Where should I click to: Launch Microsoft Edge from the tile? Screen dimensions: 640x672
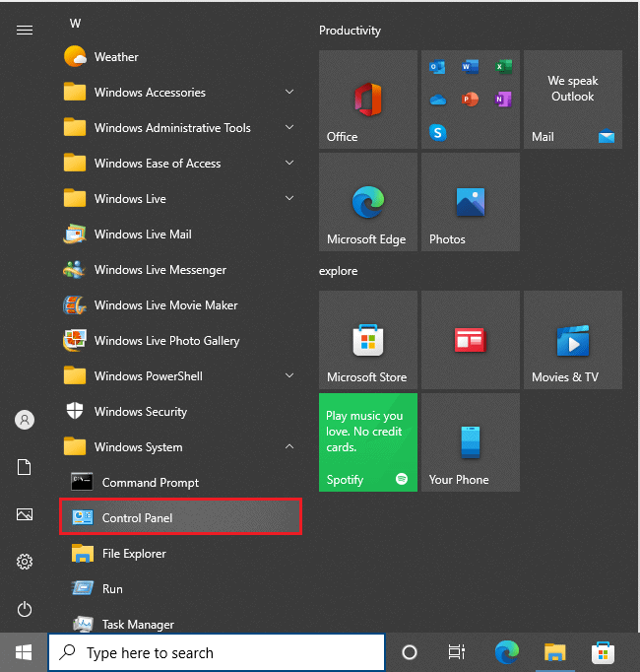point(368,202)
